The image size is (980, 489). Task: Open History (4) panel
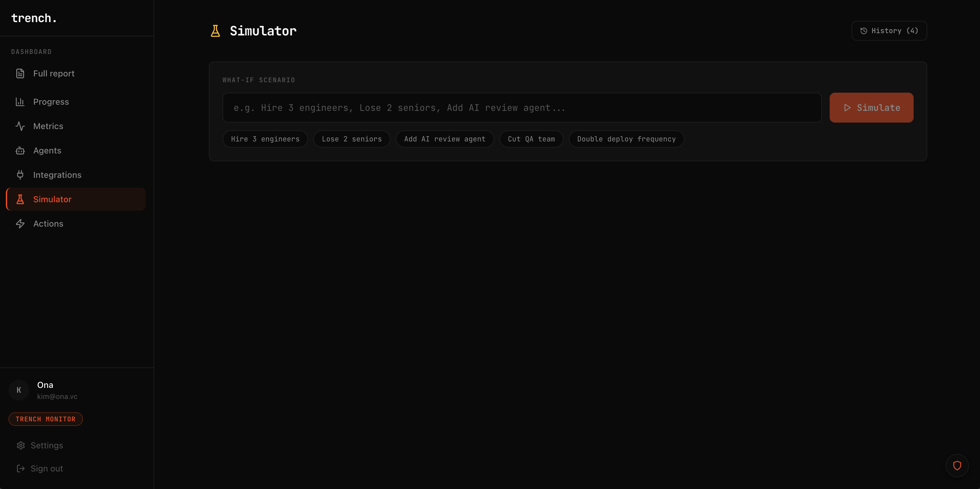[889, 31]
